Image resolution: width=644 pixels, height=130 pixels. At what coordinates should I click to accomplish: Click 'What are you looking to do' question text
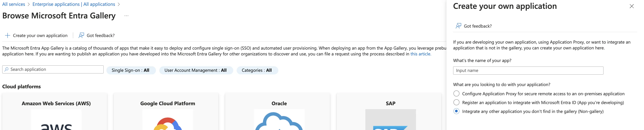(x=502, y=84)
